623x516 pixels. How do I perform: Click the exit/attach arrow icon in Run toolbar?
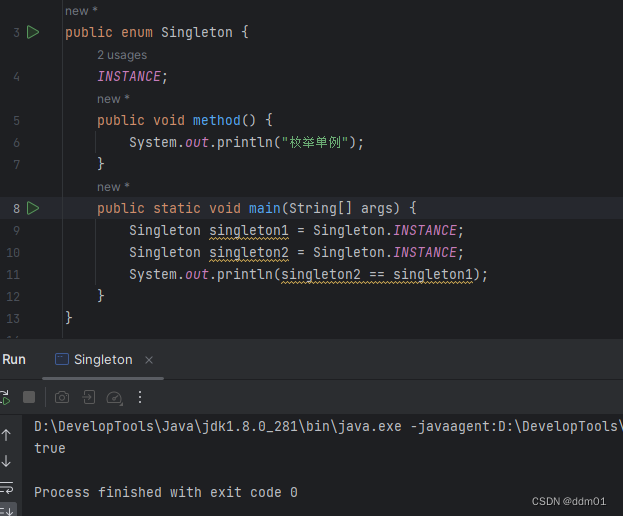(x=89, y=397)
